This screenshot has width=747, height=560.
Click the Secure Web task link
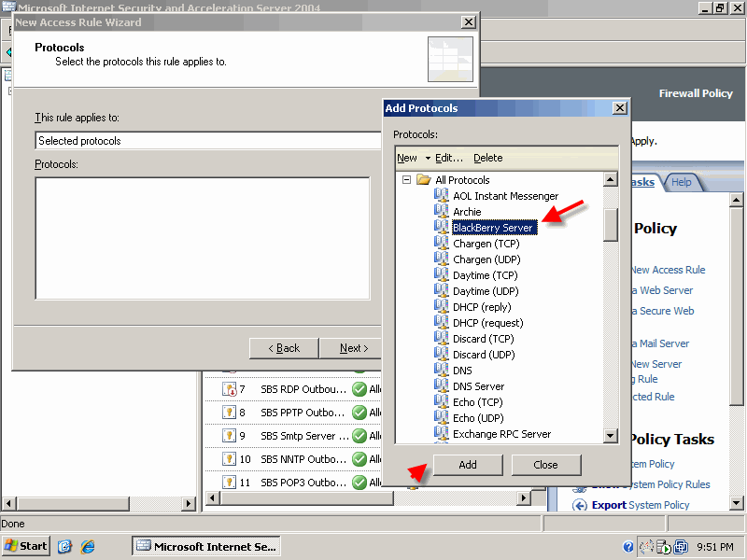click(663, 311)
